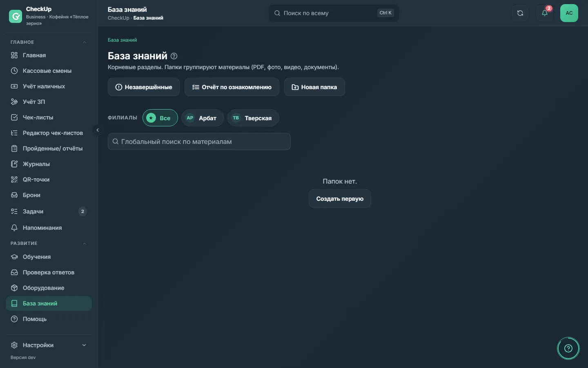Expand the Настройки dropdown chevron

click(x=84, y=345)
